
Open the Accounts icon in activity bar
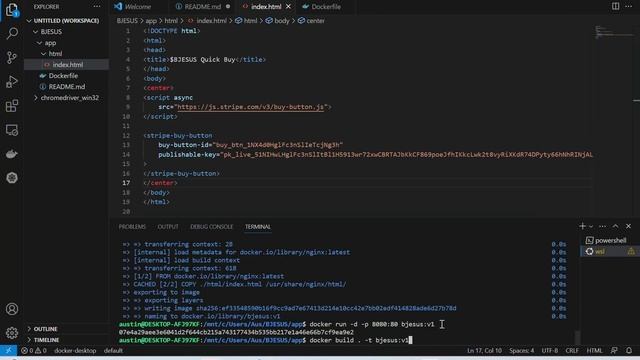point(12,309)
